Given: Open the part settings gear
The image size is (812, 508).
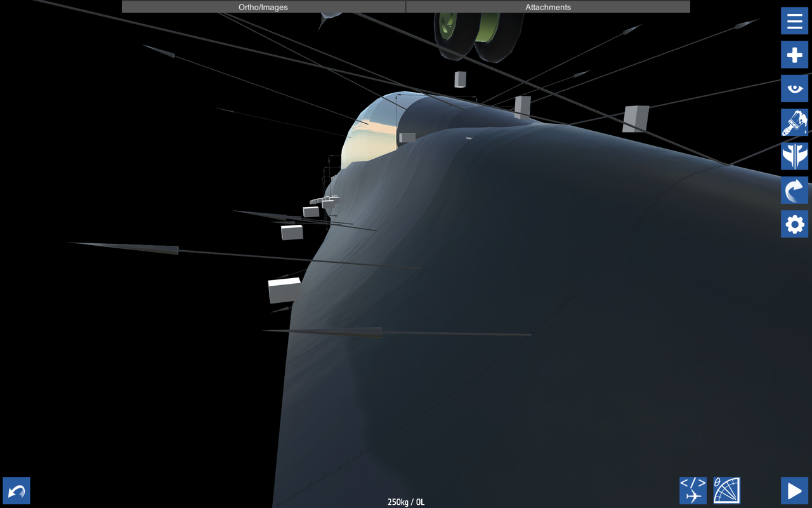Looking at the screenshot, I should [794, 224].
